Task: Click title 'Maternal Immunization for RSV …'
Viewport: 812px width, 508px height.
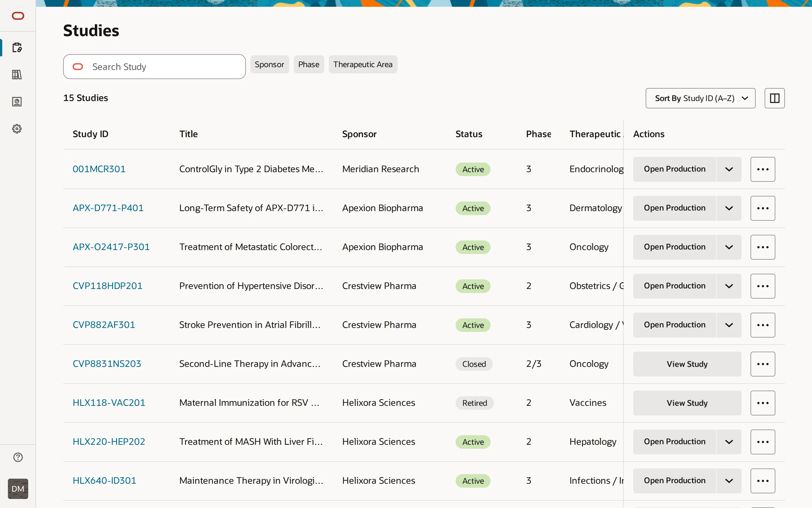Action: click(249, 403)
